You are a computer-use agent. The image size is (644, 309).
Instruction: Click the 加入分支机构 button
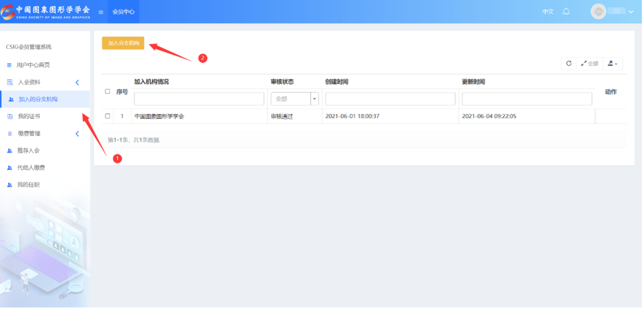123,43
